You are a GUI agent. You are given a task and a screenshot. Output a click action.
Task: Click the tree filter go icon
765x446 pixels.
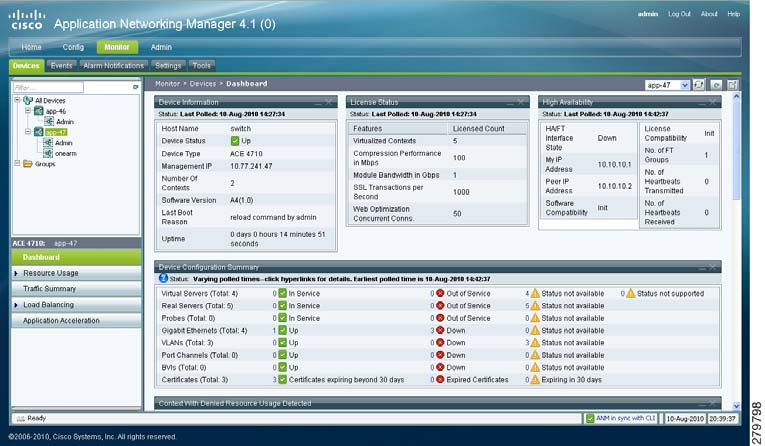[136, 87]
